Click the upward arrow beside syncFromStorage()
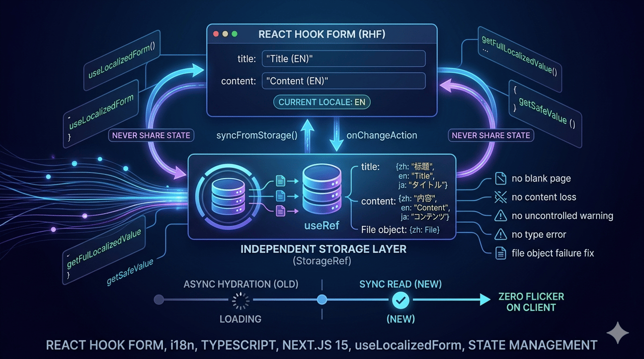 click(308, 136)
